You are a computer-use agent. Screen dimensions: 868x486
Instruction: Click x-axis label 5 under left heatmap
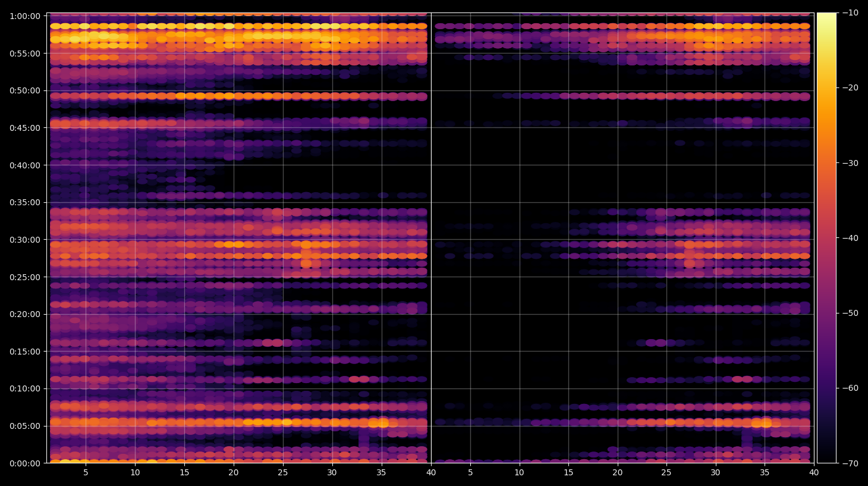(86, 473)
